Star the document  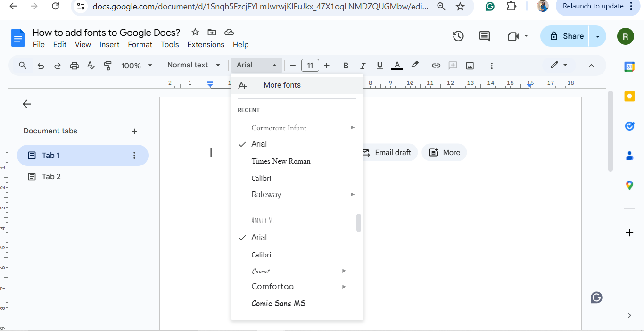click(x=195, y=32)
